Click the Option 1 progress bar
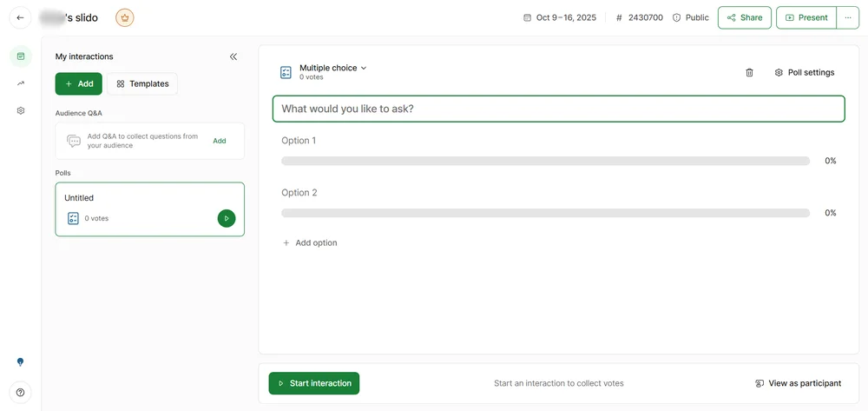The image size is (868, 411). pos(545,161)
